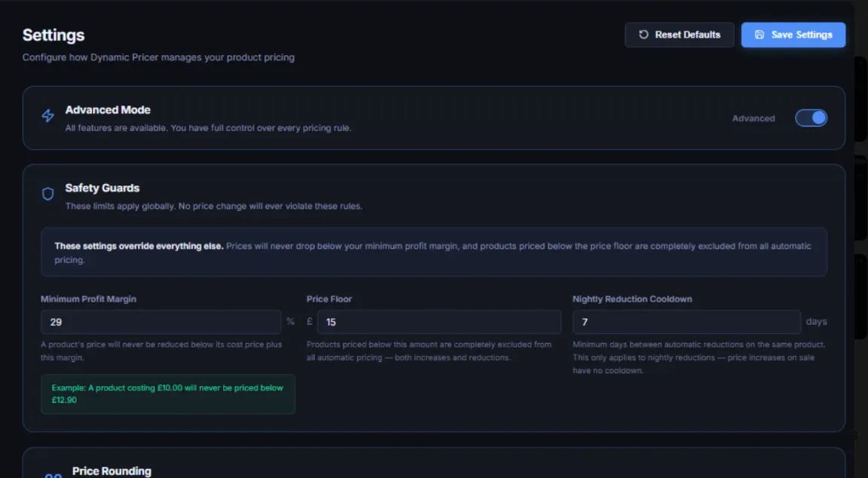This screenshot has width=868, height=478.
Task: Click the margin help text about cost price
Action: 161,351
